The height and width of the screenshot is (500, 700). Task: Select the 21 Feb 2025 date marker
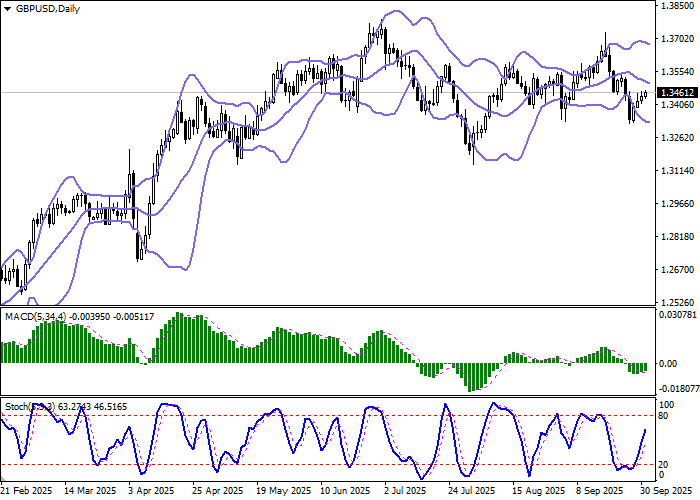[27, 492]
